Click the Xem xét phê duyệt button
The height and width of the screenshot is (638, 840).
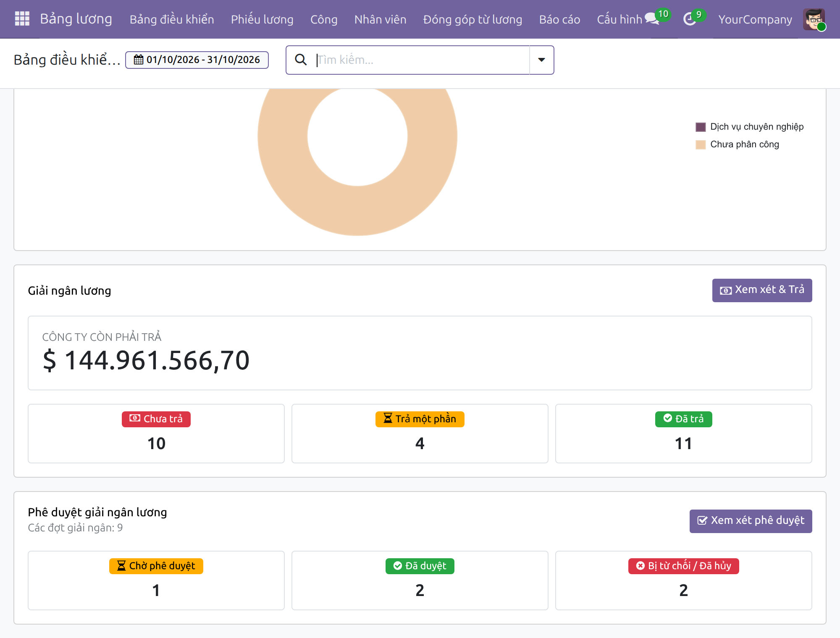tap(751, 521)
